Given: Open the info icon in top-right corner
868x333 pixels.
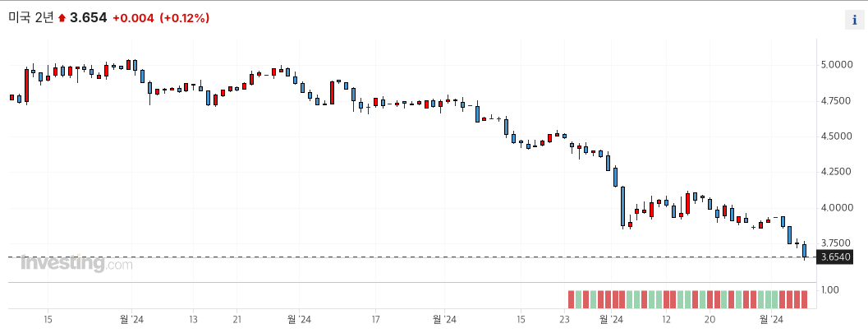Looking at the screenshot, I should pos(854,20).
